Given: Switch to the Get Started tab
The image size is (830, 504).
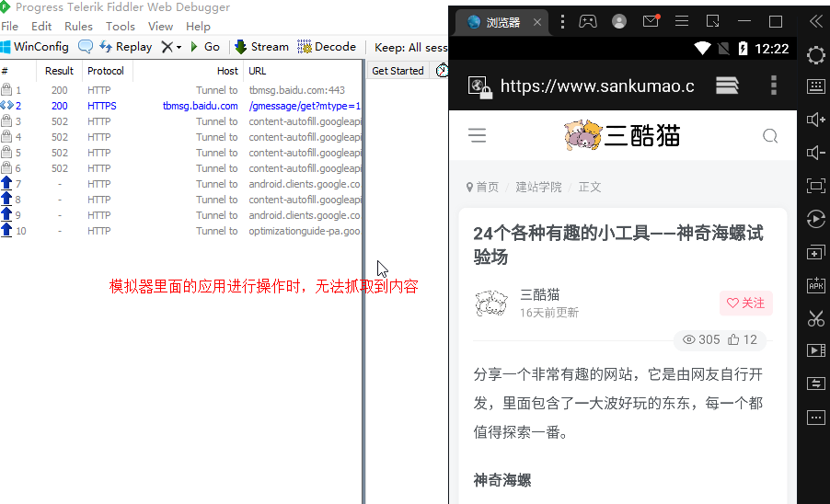Looking at the screenshot, I should click(x=398, y=71).
